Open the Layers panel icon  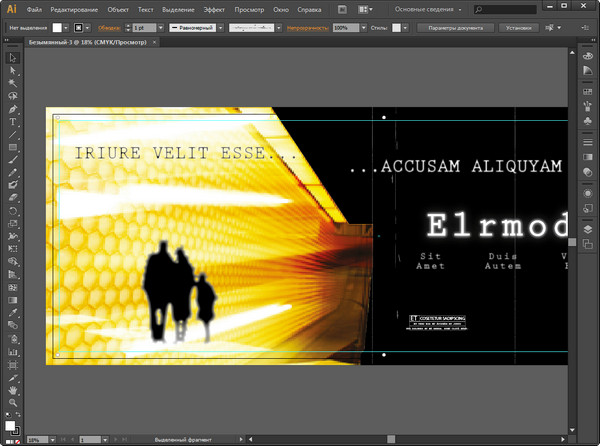point(588,228)
